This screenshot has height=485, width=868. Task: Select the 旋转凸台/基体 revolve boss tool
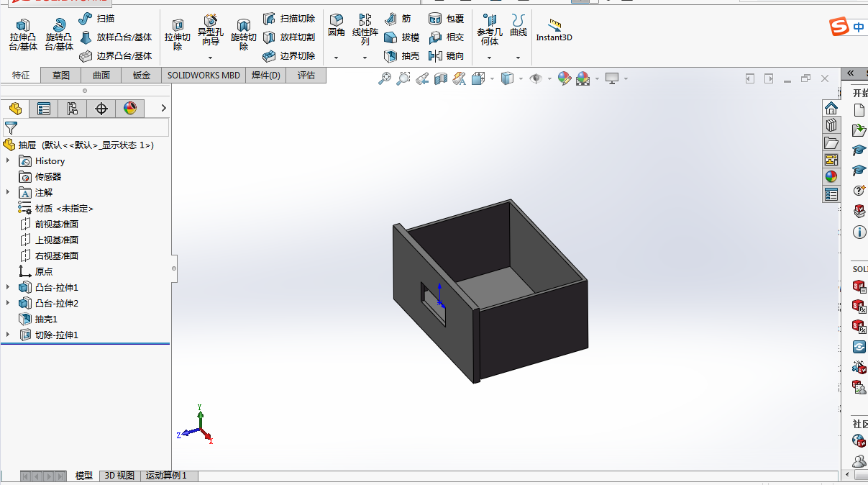59,35
